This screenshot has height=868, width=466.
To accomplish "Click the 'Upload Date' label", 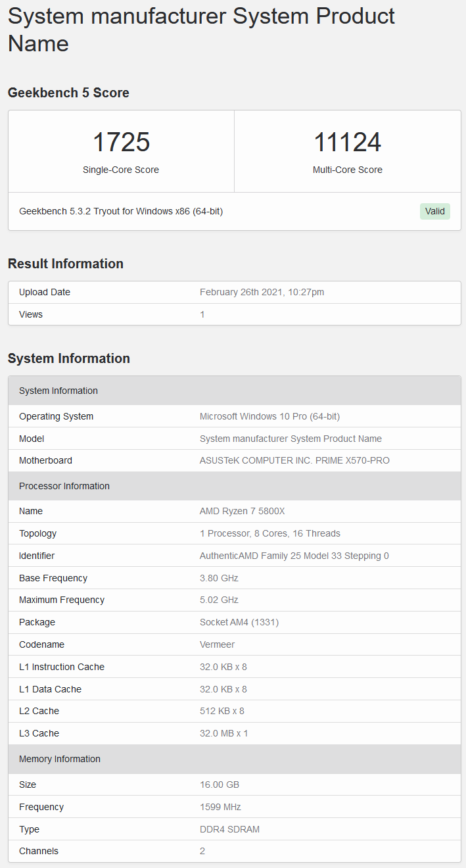I will point(45,292).
